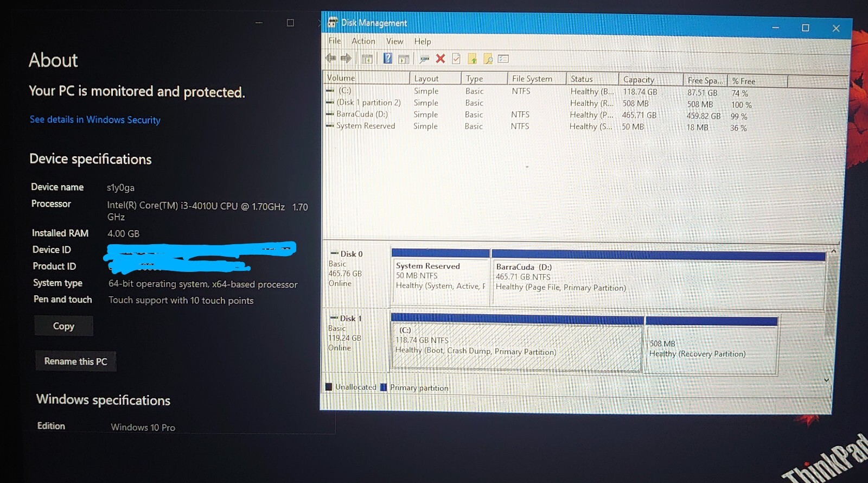Sort by the Status column header
The image size is (868, 483).
[592, 79]
